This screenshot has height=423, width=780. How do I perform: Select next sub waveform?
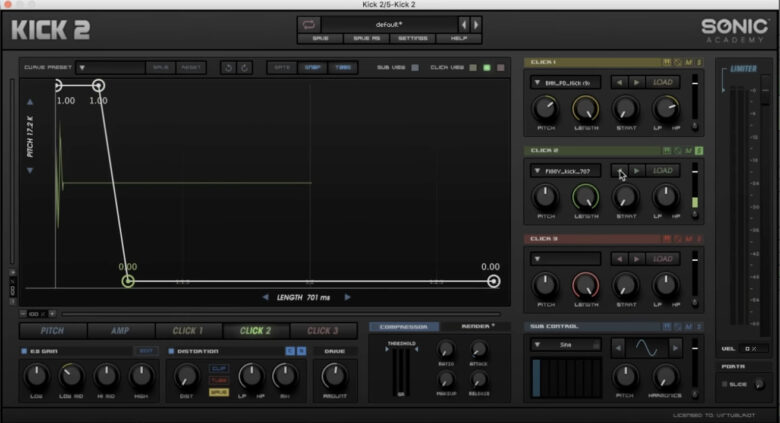[675, 348]
